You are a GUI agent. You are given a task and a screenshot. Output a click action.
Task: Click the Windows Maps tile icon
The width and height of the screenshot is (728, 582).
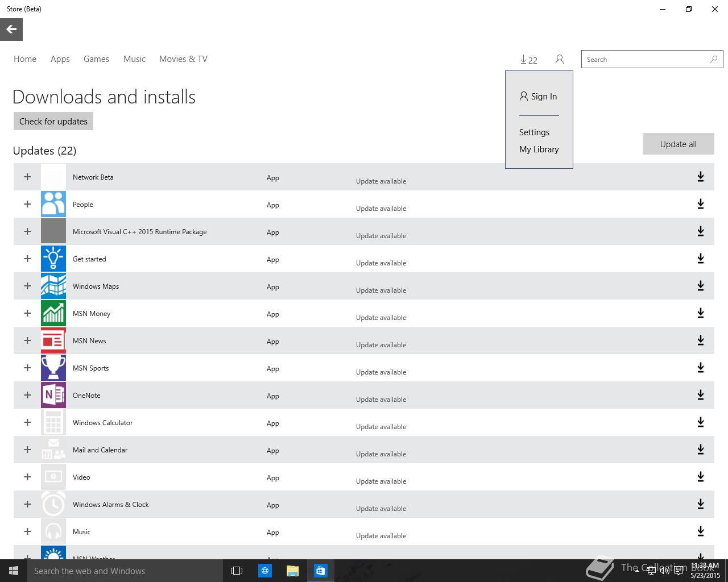tap(53, 286)
